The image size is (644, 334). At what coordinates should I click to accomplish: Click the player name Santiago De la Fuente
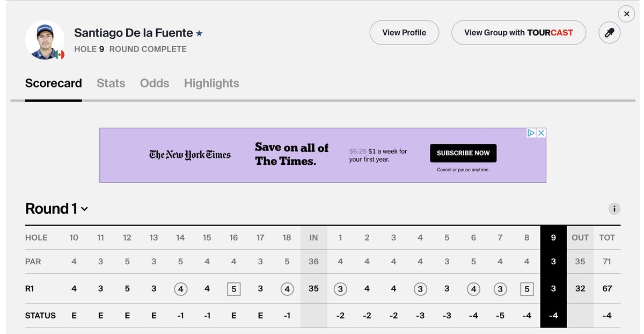tap(134, 33)
